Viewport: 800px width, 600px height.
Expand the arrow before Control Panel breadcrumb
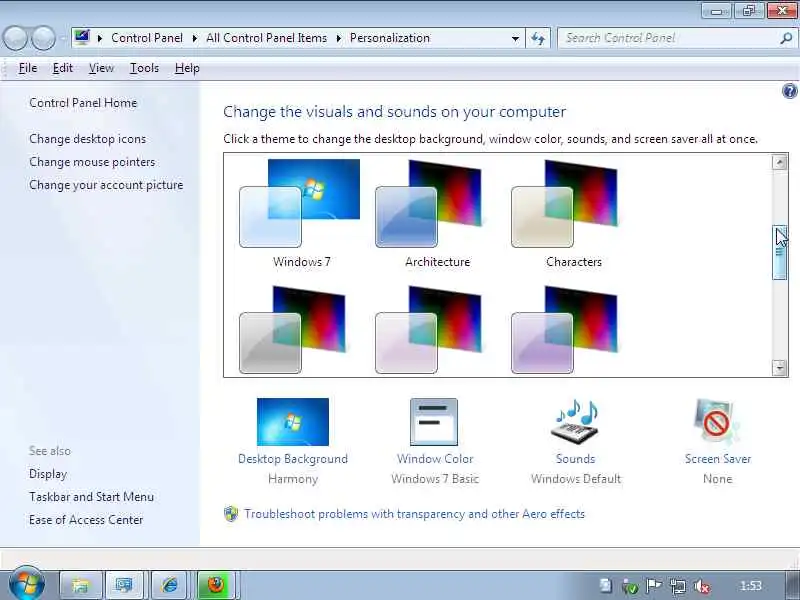[100, 38]
